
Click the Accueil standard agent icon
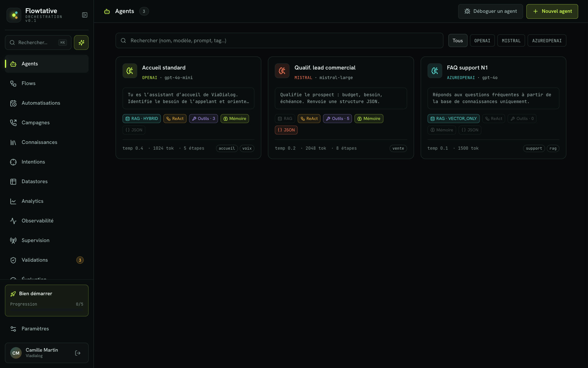click(x=130, y=71)
